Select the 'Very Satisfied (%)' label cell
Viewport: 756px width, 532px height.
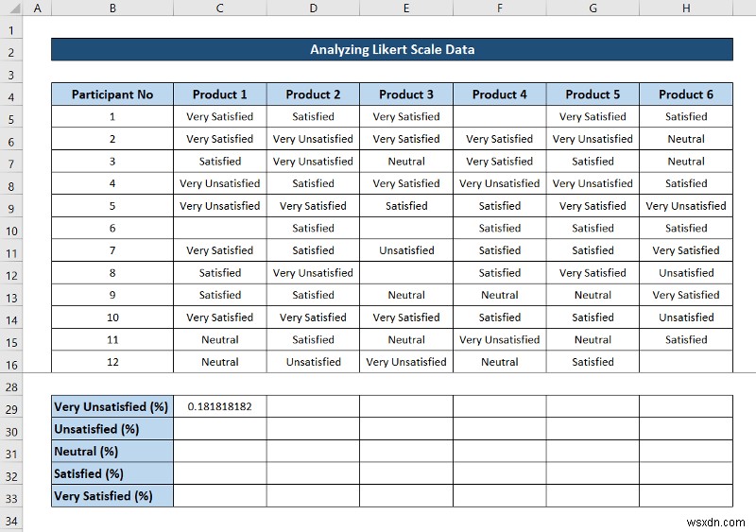click(112, 496)
